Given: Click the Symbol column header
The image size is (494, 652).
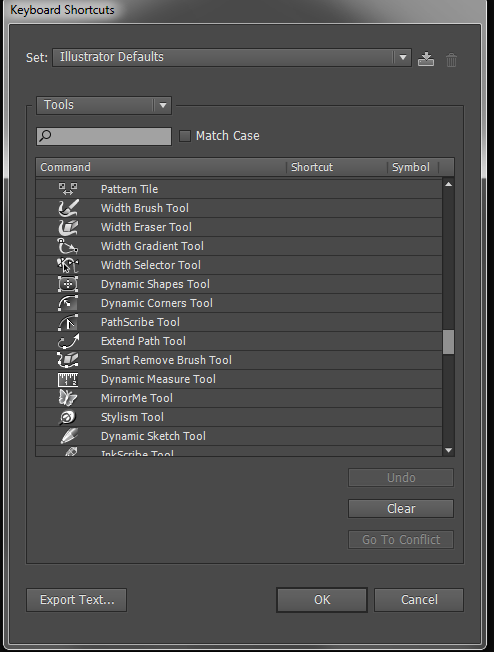Looking at the screenshot, I should [413, 167].
